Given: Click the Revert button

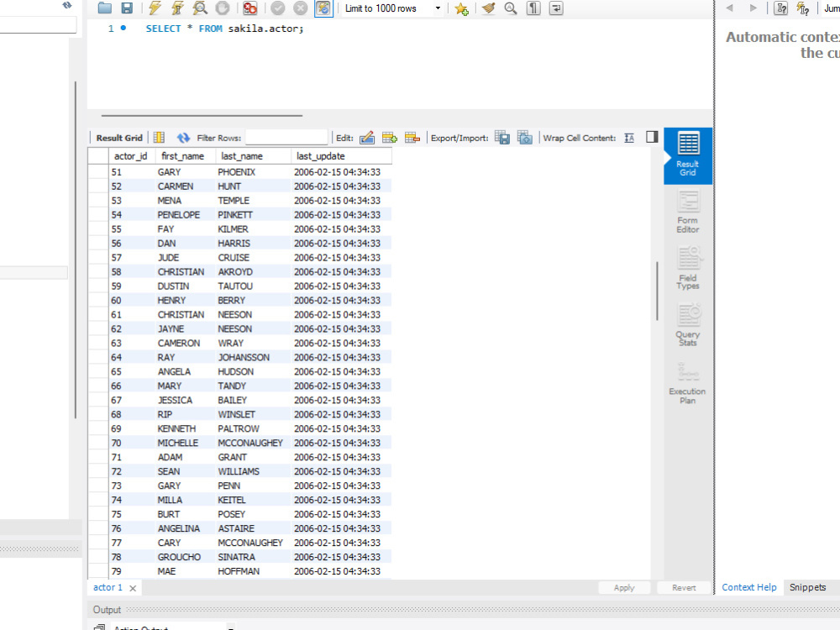Looking at the screenshot, I should [x=684, y=588].
